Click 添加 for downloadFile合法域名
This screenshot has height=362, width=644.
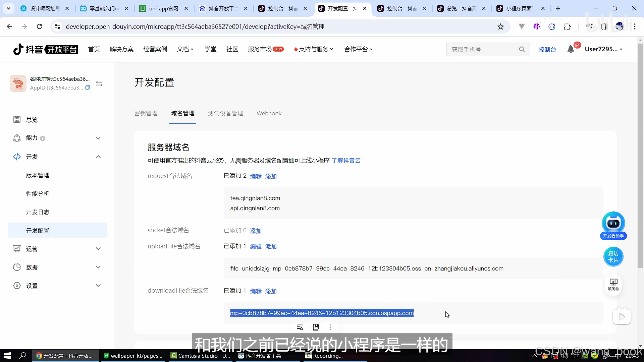click(271, 291)
